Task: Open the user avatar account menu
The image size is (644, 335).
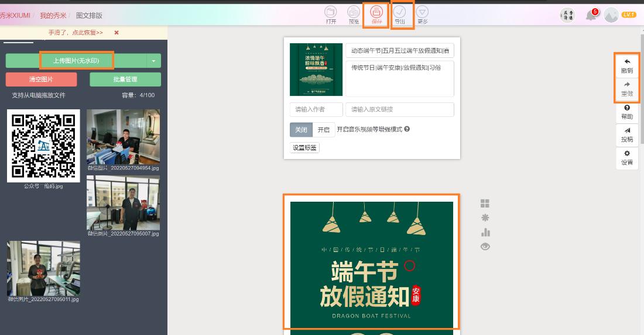Action: pyautogui.click(x=611, y=15)
